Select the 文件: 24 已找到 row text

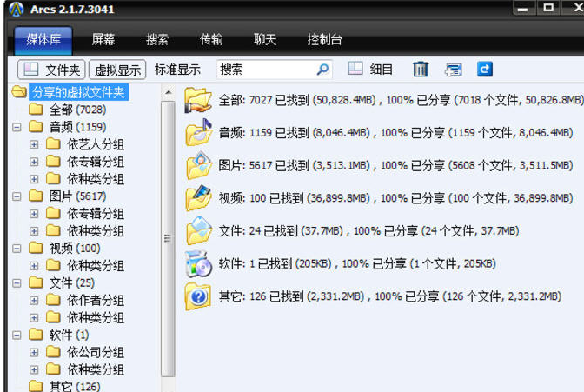pyautogui.click(x=368, y=231)
